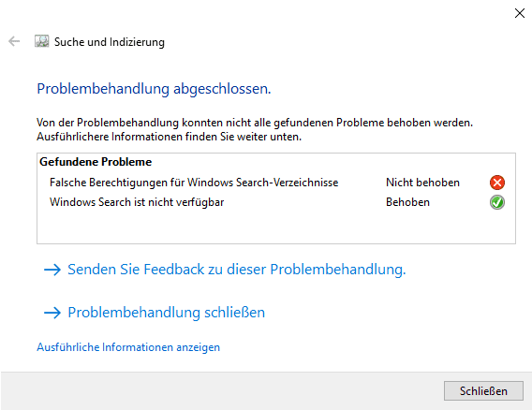532x410 pixels.
Task: Click the green checkmark icon beside Behoben
Action: tap(497, 202)
